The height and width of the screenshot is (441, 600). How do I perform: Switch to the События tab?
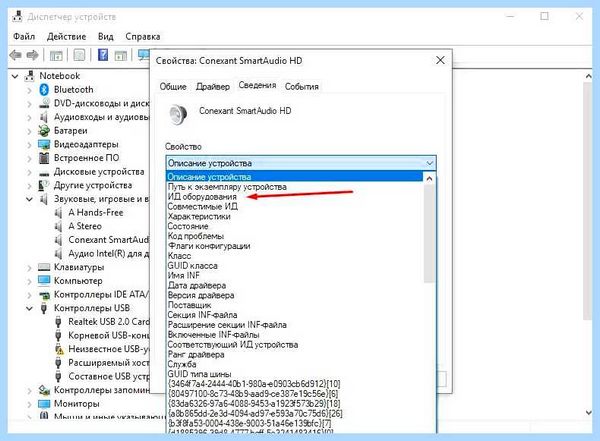302,87
